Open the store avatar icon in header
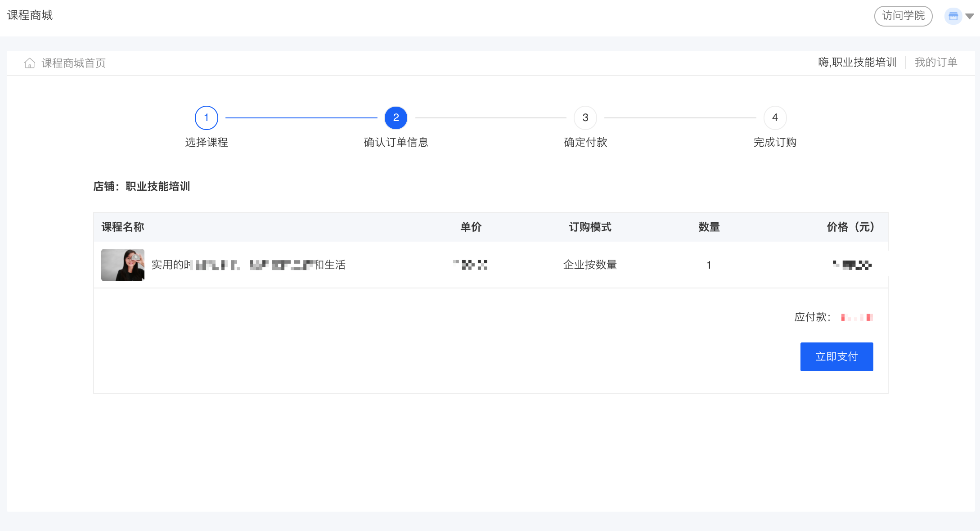Viewport: 980px width, 531px height. pos(953,17)
